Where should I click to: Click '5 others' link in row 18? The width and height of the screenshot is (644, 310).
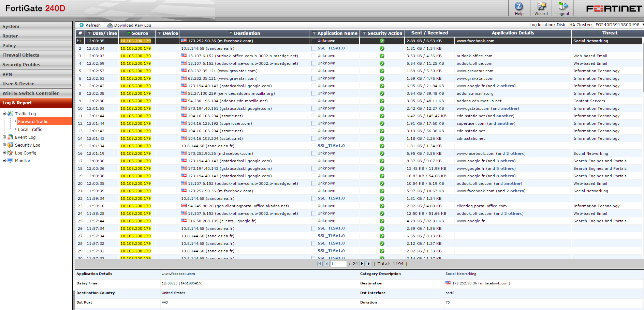pos(506,168)
